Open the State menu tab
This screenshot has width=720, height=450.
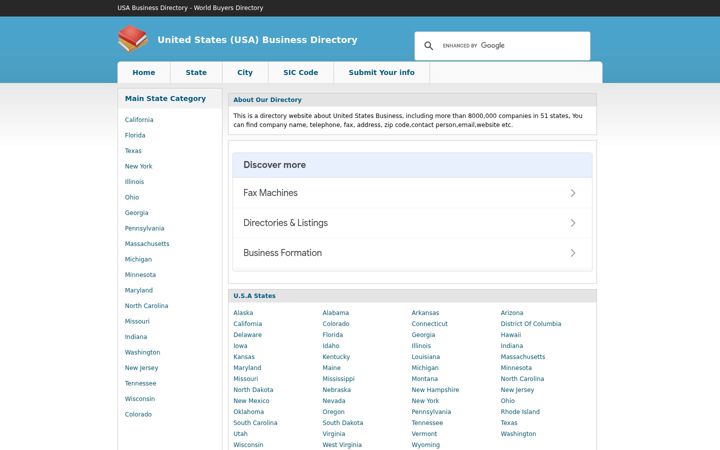(196, 73)
